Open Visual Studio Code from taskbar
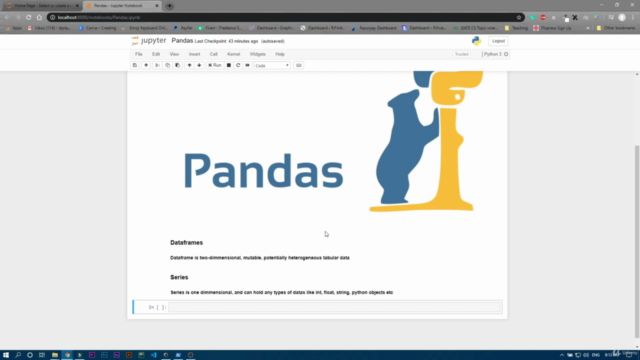Image resolution: width=640 pixels, height=360 pixels. coord(153,355)
